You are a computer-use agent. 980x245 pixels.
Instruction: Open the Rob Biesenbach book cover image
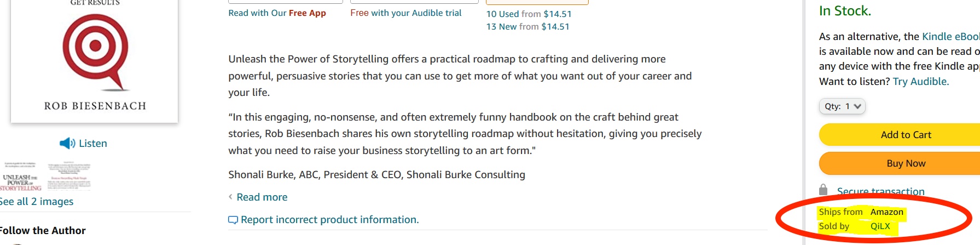95,60
